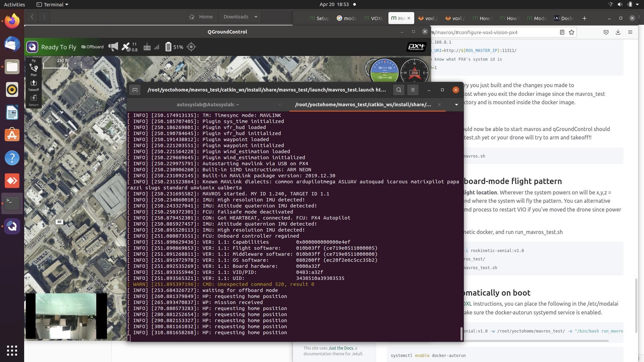
Task: Click the code block horizontal scrollbar
Action: tap(498, 341)
